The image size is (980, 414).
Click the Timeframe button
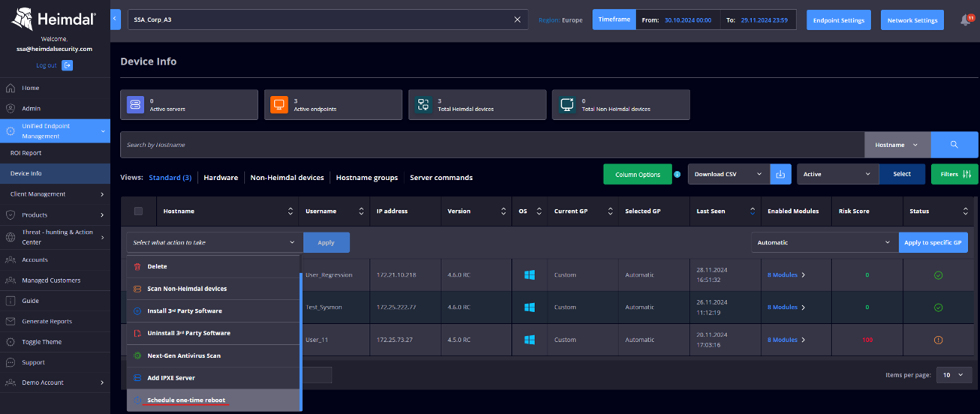614,19
